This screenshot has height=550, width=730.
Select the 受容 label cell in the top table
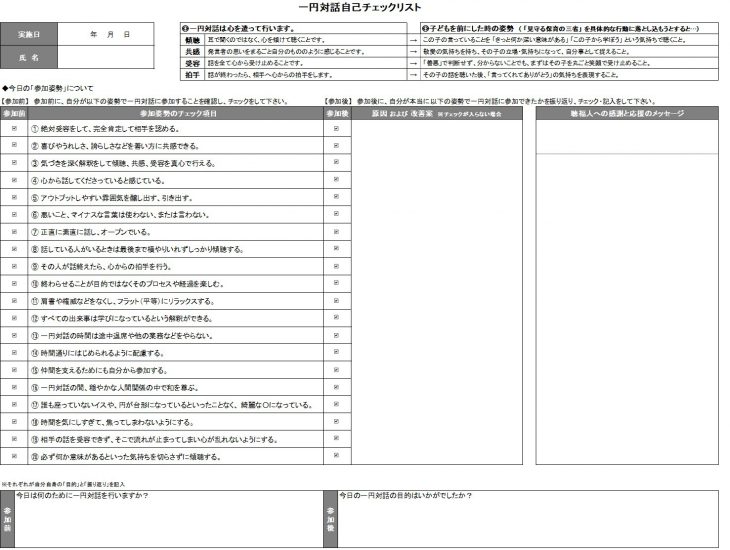tap(192, 63)
